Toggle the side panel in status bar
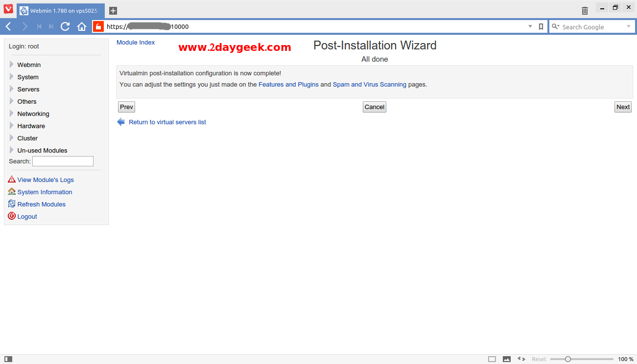637x364 pixels. (8, 359)
